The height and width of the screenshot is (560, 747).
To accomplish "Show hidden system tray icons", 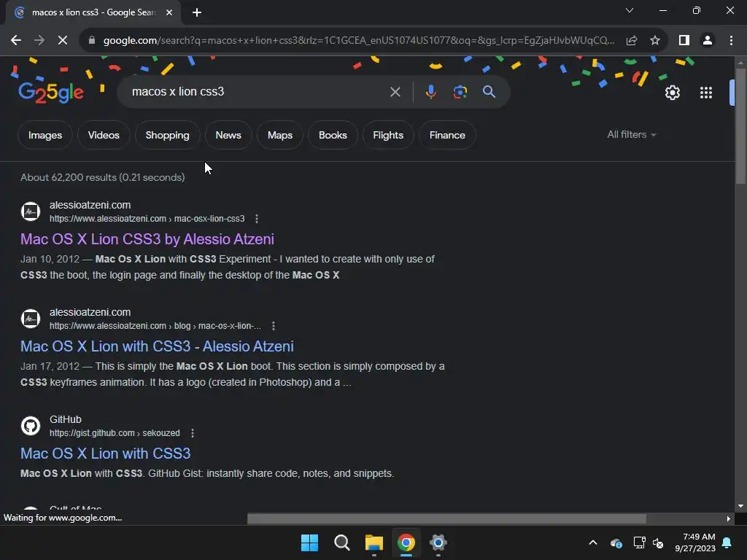I will (x=592, y=542).
